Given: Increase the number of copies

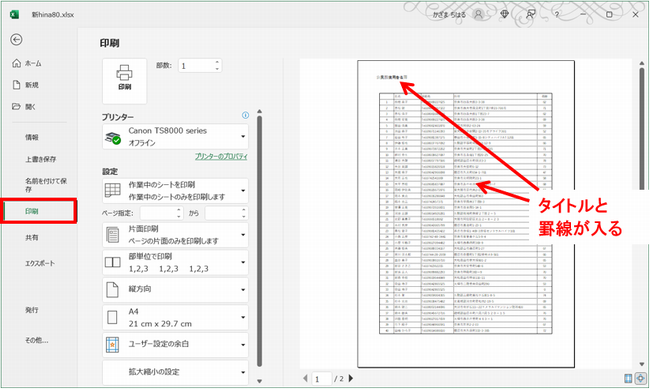Looking at the screenshot, I should (x=217, y=62).
